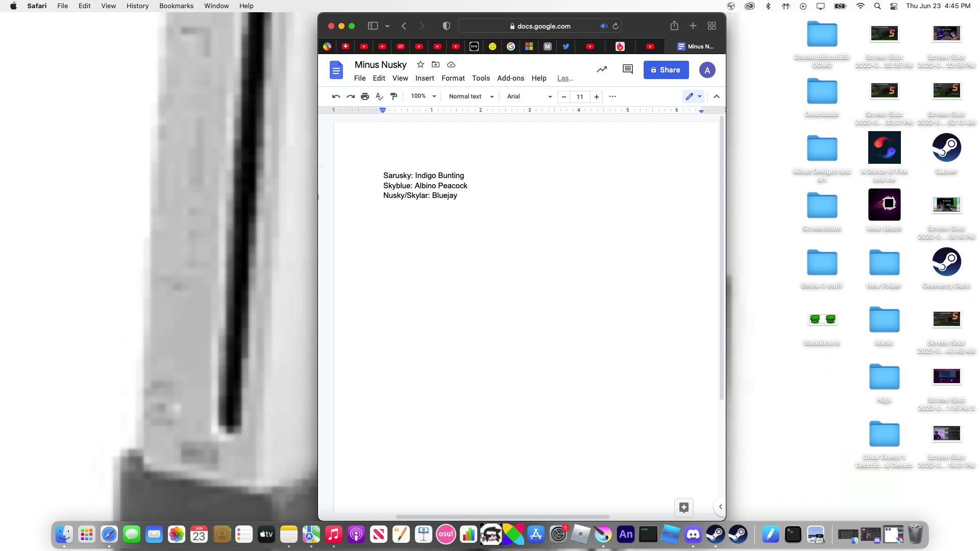Select the Paint format roller tool

pyautogui.click(x=394, y=96)
